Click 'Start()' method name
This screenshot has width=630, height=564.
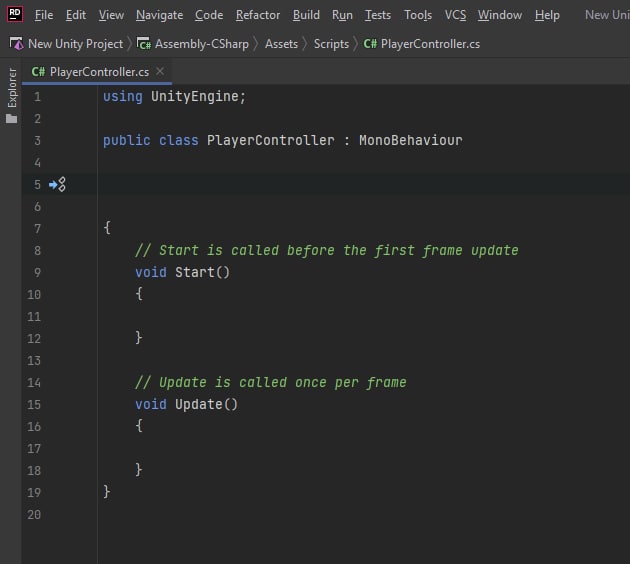[202, 272]
